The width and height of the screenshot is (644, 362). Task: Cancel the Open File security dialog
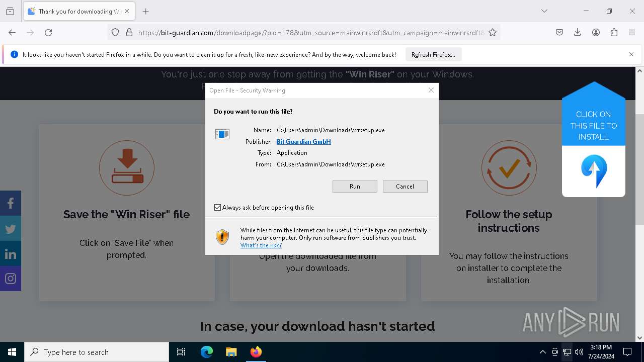coord(405,187)
